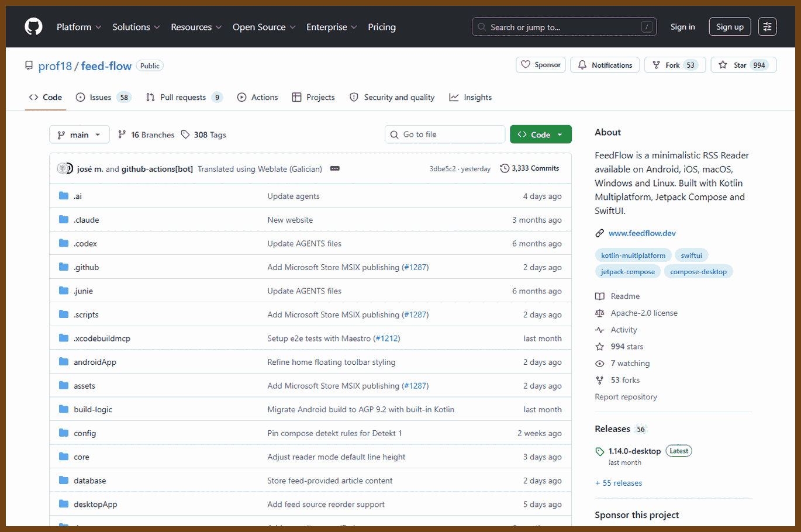
Task: Click the Notifications bell icon
Action: pyautogui.click(x=582, y=65)
